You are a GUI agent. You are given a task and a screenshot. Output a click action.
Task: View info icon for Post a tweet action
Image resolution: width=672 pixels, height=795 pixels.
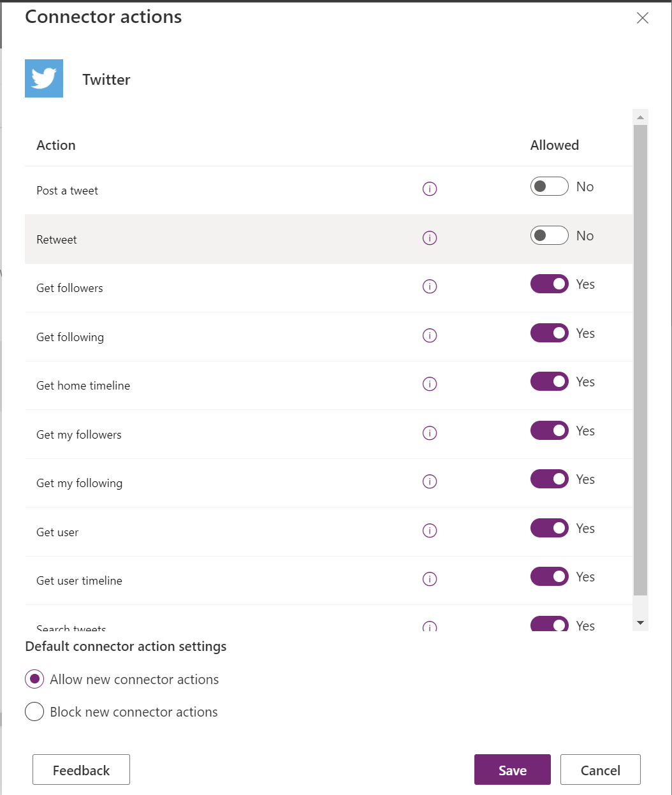point(430,189)
